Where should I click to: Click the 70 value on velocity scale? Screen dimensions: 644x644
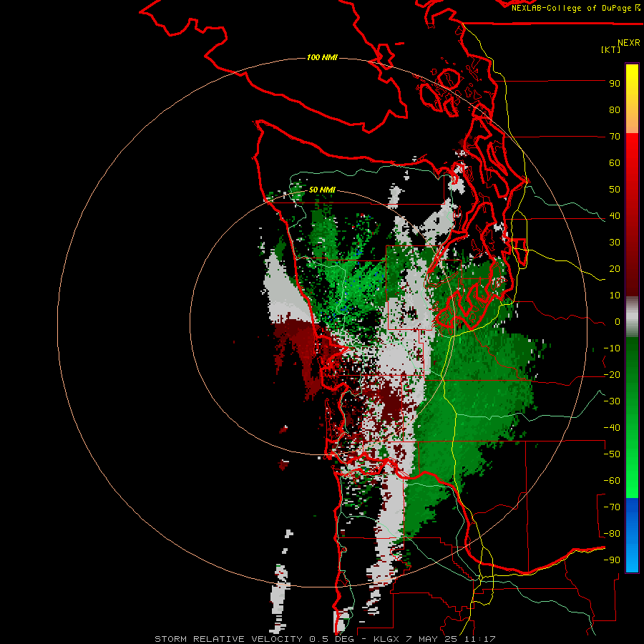pyautogui.click(x=615, y=137)
